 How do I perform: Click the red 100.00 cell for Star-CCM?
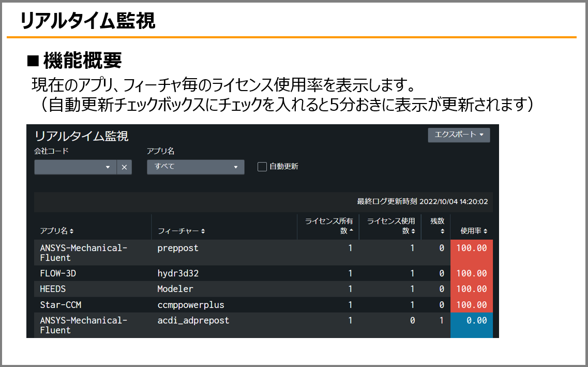tap(471, 305)
